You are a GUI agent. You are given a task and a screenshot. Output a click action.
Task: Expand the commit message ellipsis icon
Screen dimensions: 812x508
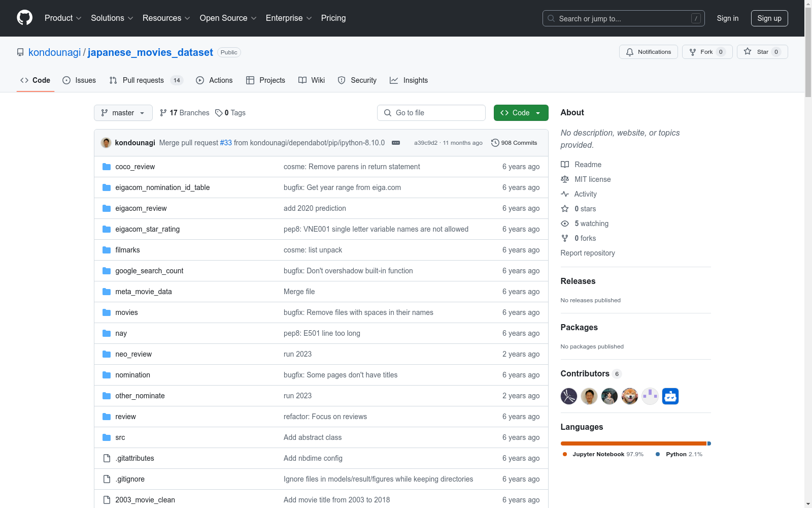pyautogui.click(x=396, y=143)
